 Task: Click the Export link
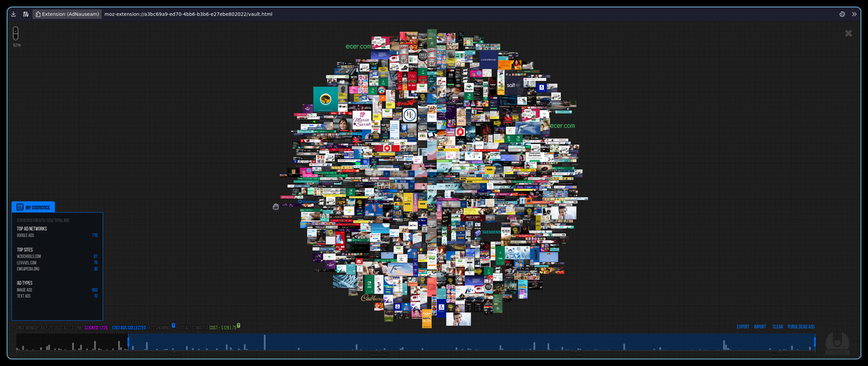[743, 327]
